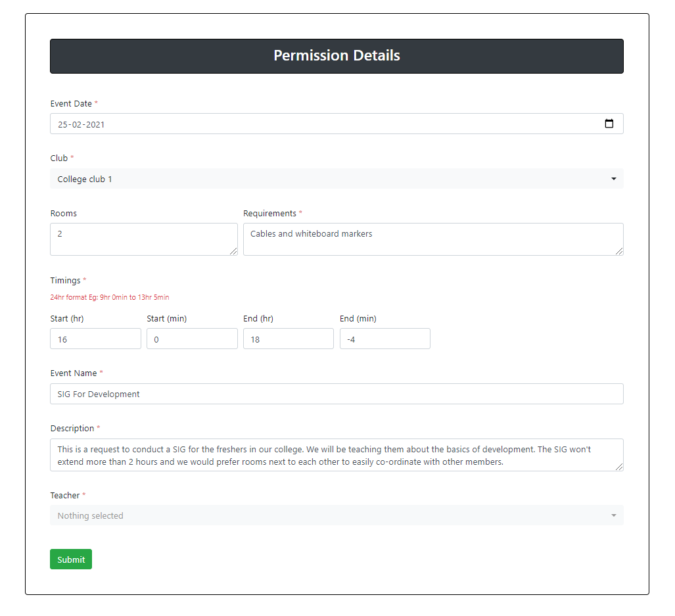Open the calendar picker icon in Event Date
Screen dimensions: 675x616
pos(609,124)
